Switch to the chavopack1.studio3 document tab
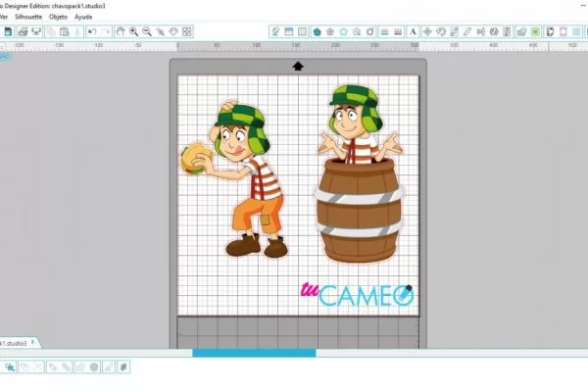Viewport: 588px width, 392px height. click(14, 343)
